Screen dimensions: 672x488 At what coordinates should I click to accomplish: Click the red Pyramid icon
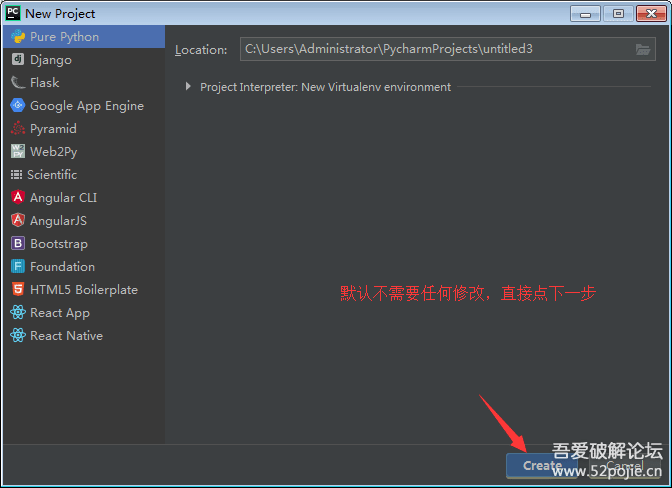click(18, 129)
